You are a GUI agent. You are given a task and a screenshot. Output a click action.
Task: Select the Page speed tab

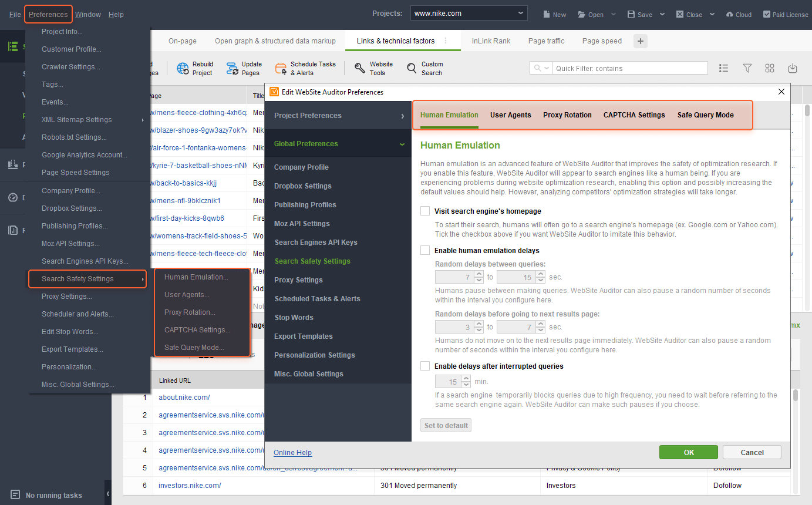click(602, 41)
